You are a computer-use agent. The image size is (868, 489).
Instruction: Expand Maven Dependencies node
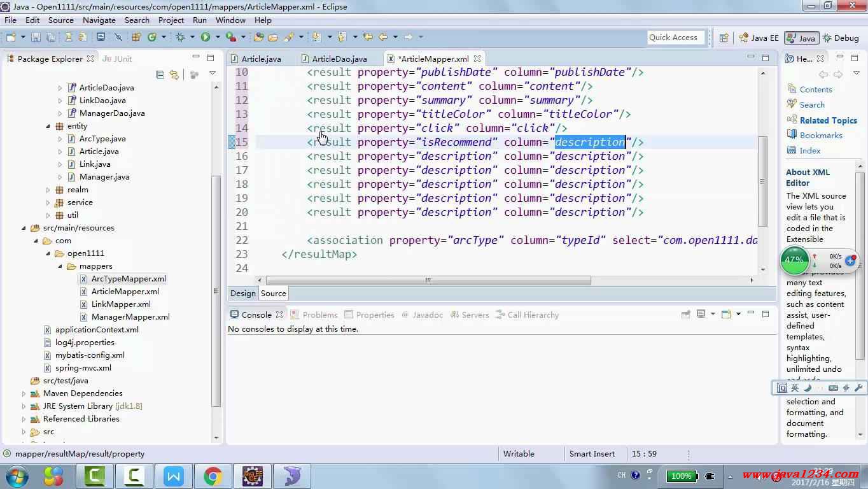[x=24, y=393]
